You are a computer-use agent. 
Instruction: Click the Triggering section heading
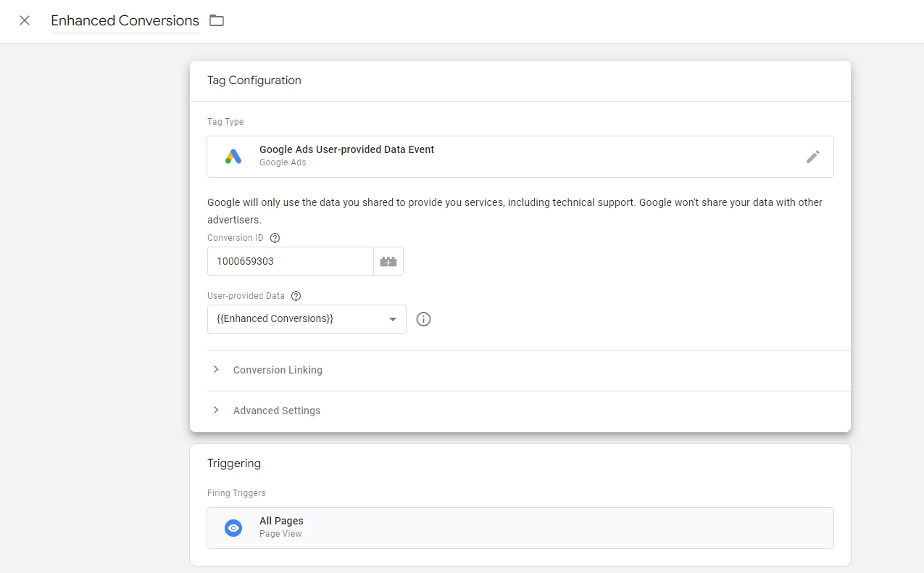(234, 463)
